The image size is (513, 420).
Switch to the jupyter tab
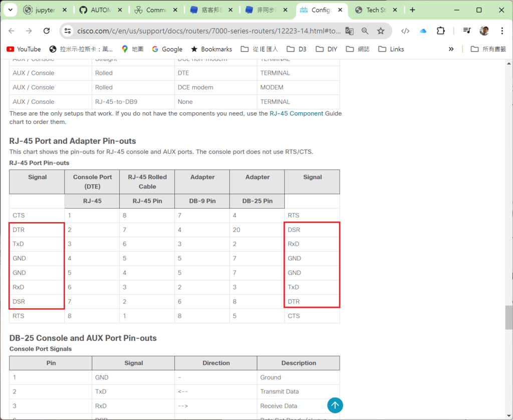tap(45, 10)
